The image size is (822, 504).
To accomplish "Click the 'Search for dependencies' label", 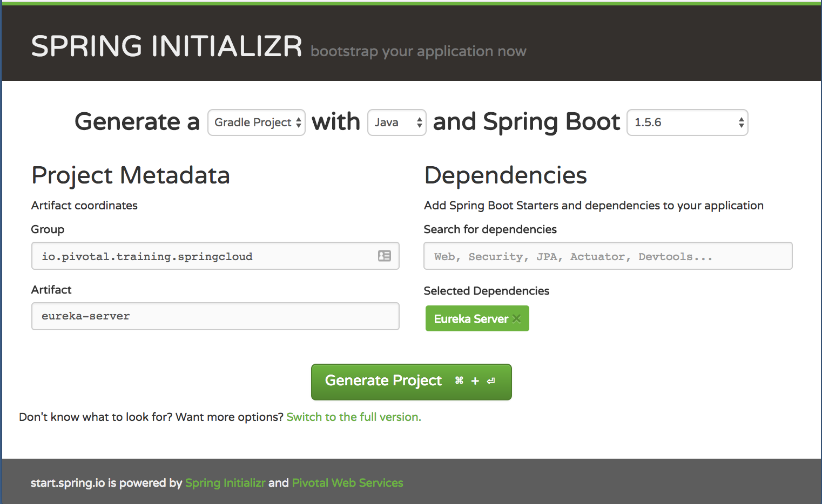I will pos(490,229).
